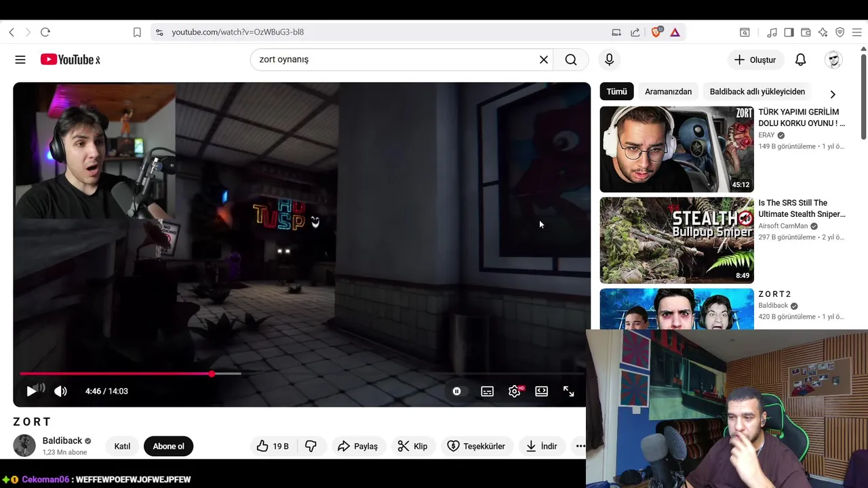Open more actions three-dot menu

[580, 446]
